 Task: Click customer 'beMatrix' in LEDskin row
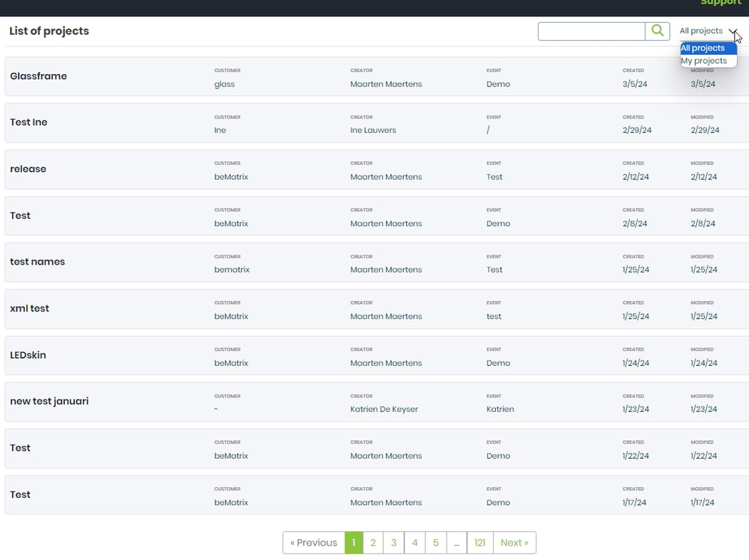click(231, 363)
